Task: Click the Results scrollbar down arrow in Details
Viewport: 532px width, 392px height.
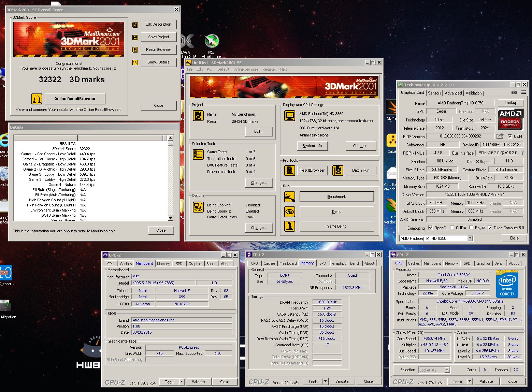Action: [171, 217]
